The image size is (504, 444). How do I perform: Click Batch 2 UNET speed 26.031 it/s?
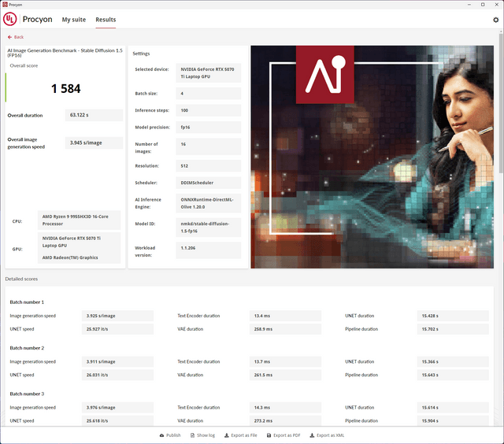point(117,375)
